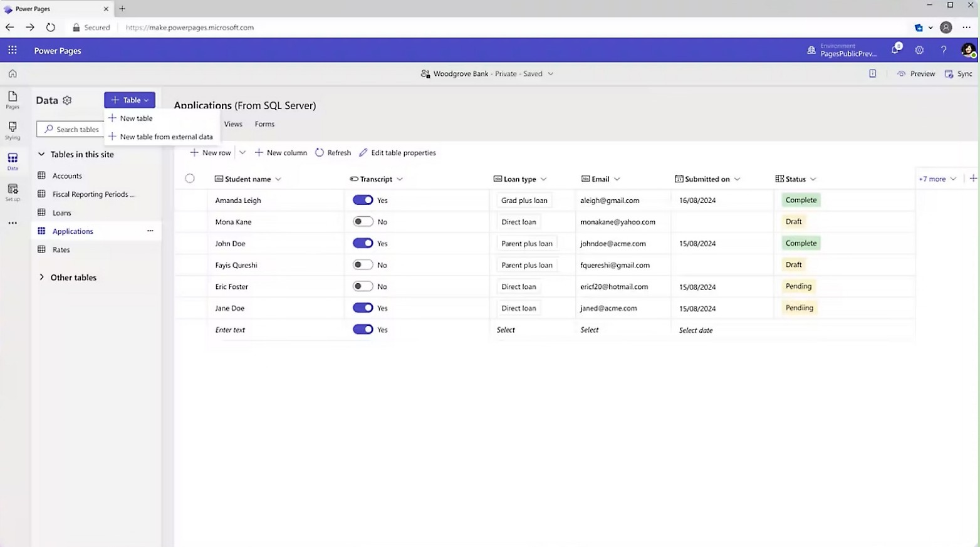Enable the Transcript toggle for Mona Kane
Screen dimensions: 980x547
coord(363,221)
